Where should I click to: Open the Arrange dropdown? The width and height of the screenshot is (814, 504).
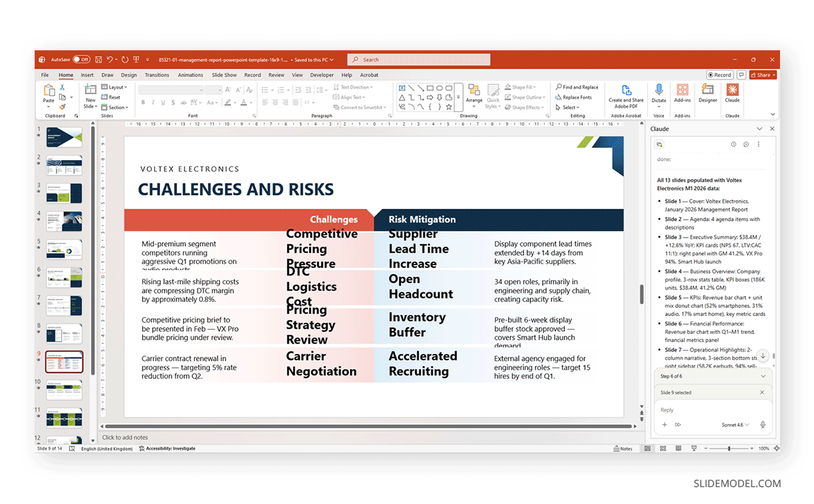coord(474,96)
